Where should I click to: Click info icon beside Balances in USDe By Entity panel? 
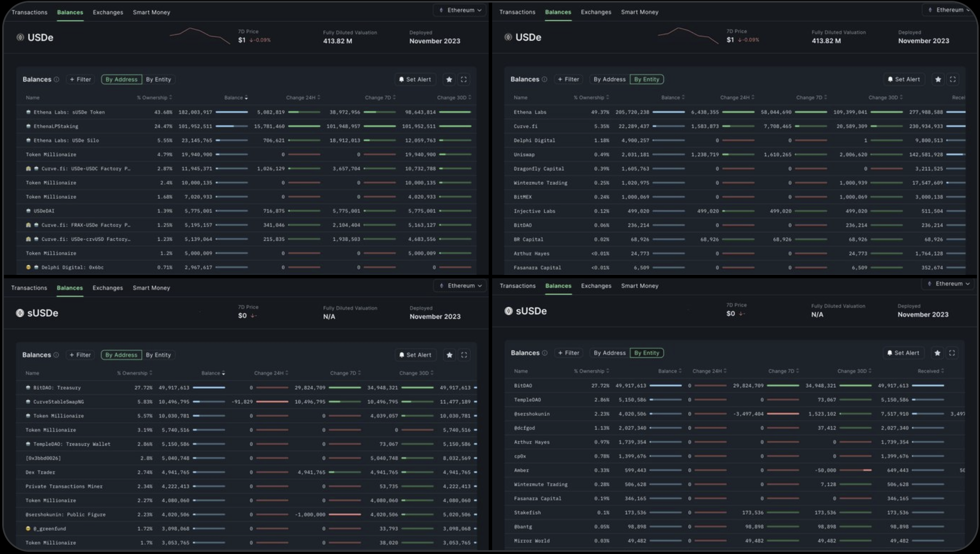[x=544, y=79]
